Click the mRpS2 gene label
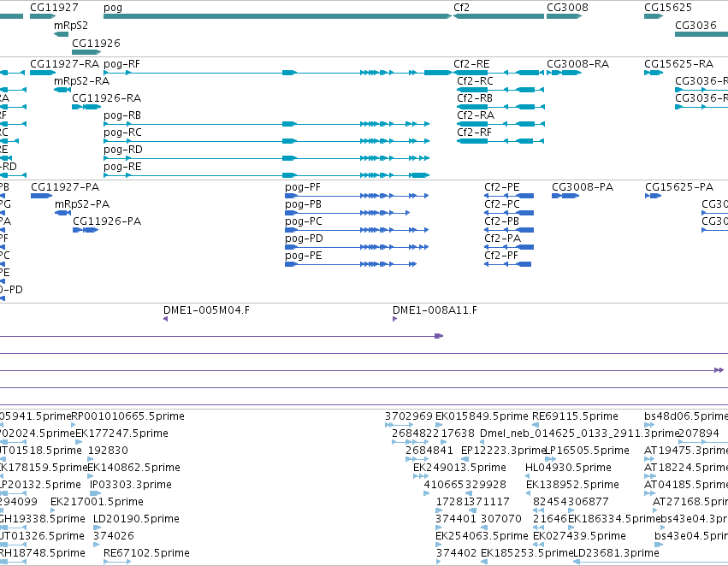This screenshot has height=566, width=728. point(70,25)
